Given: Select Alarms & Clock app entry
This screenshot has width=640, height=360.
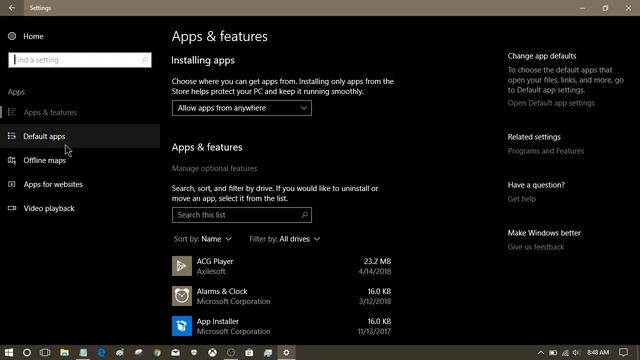Looking at the screenshot, I should [x=281, y=296].
